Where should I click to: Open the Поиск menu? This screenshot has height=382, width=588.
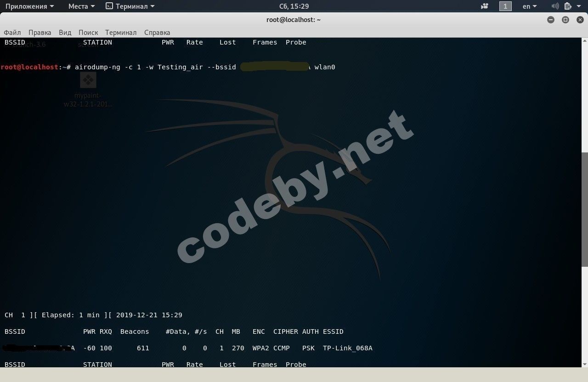click(x=88, y=33)
